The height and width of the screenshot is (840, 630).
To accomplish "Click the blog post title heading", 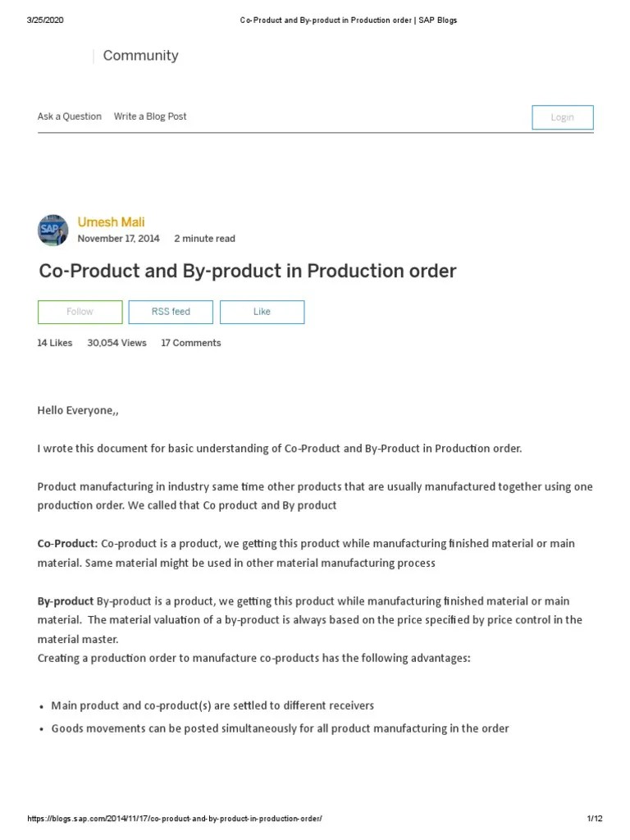I will tap(247, 271).
